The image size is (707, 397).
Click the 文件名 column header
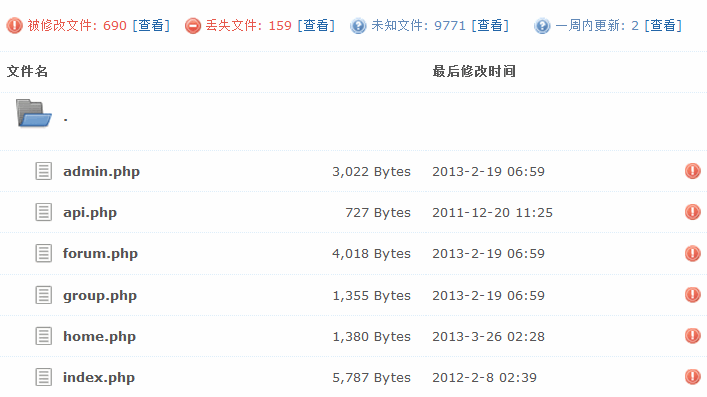27,71
